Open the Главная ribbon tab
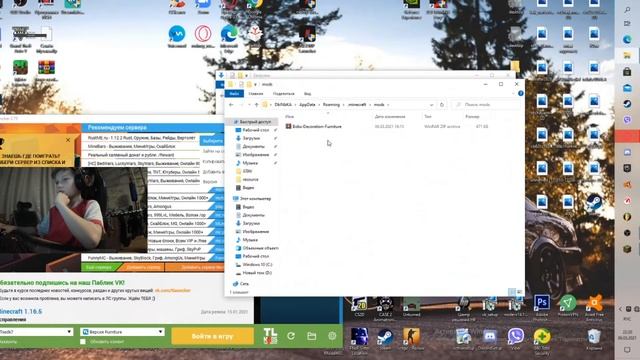The width and height of the screenshot is (640, 360). pos(256,93)
